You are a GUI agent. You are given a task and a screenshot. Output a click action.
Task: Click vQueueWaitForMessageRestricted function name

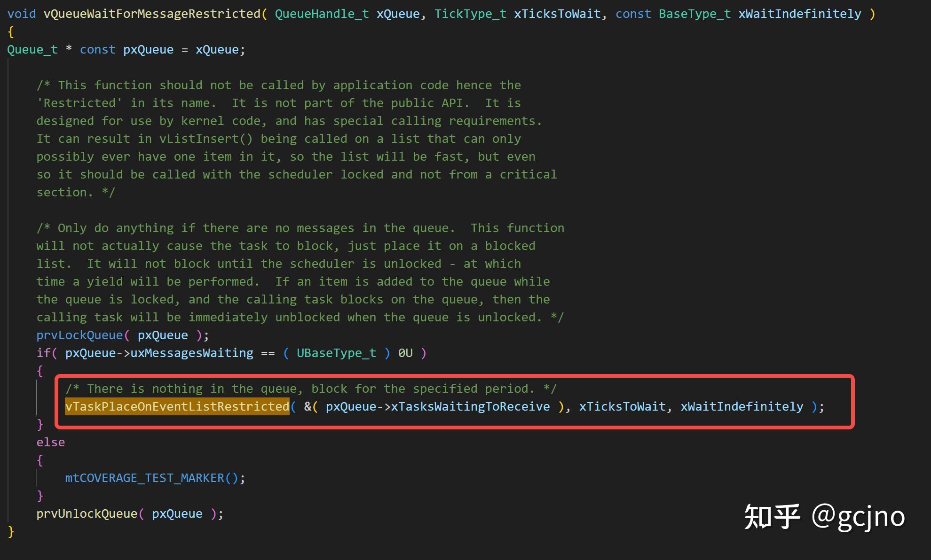[x=151, y=14]
